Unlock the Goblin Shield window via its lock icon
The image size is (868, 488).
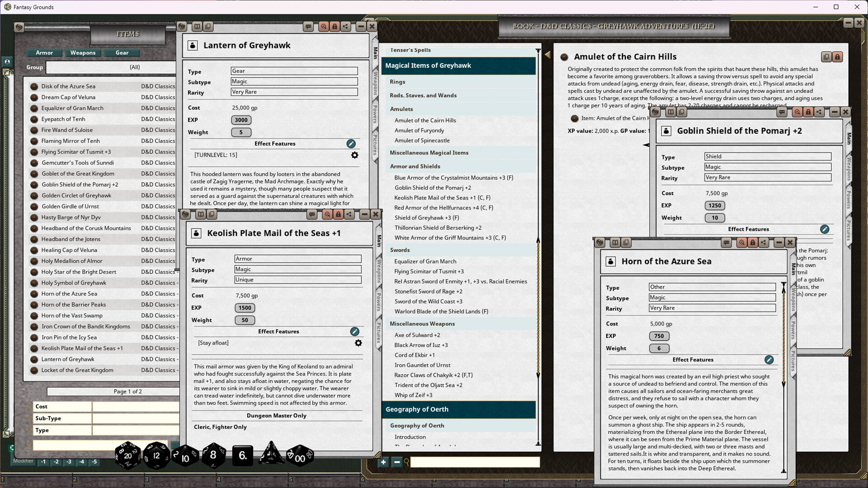(x=808, y=112)
